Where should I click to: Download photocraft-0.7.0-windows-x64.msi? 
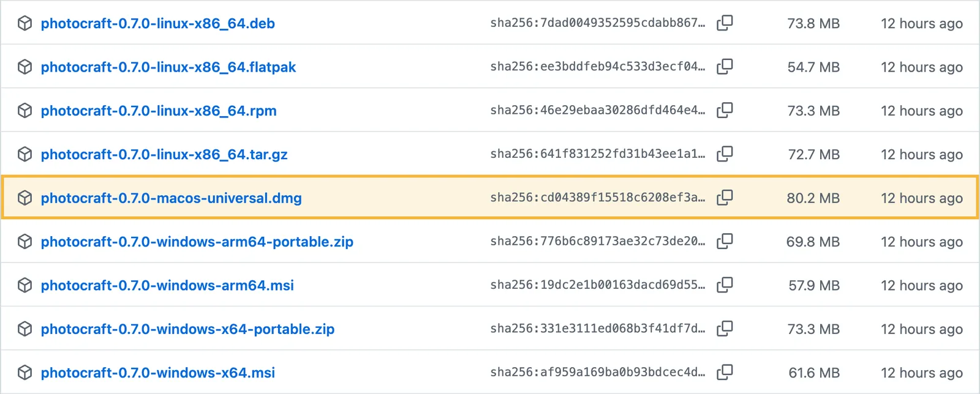point(158,373)
